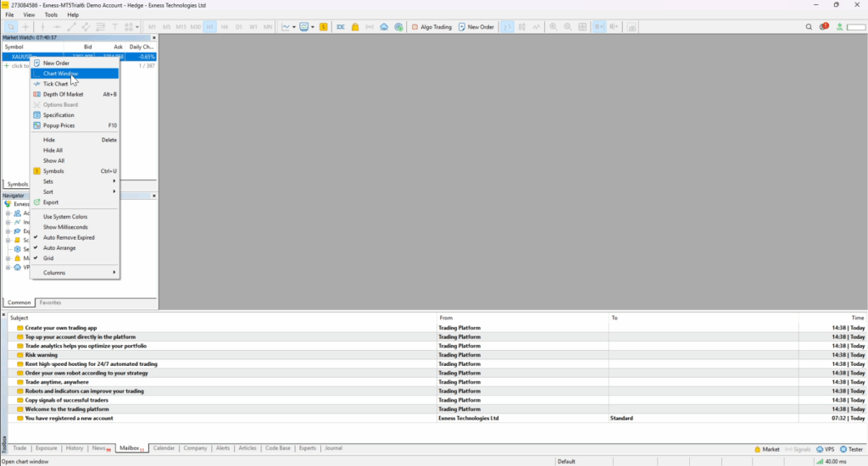Toggle Auto Arrange menu option
The image size is (868, 466).
click(x=59, y=247)
